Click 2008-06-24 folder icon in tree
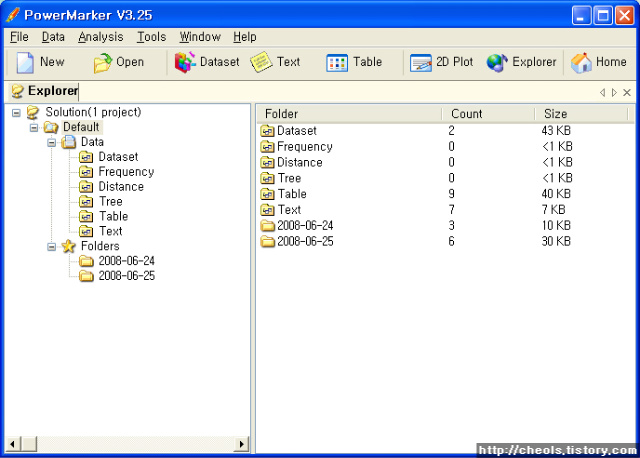The width and height of the screenshot is (640, 458). [x=86, y=261]
